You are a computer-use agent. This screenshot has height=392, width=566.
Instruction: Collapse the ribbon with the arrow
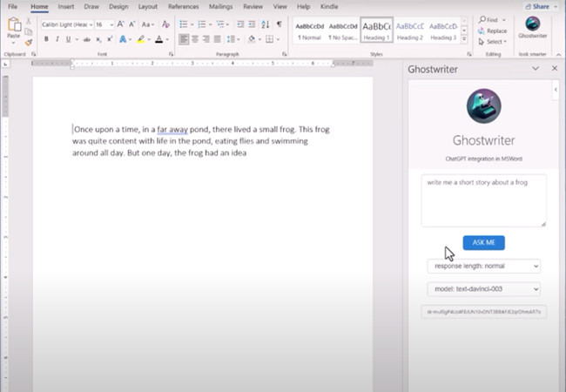(558, 55)
